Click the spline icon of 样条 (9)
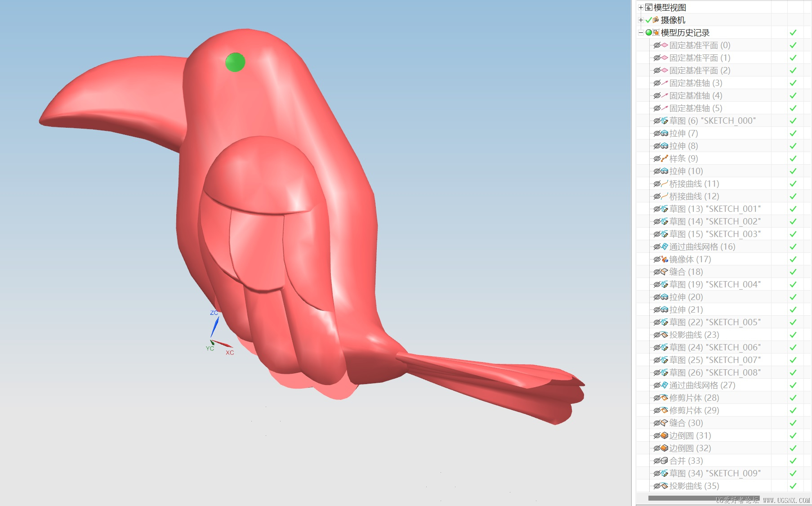Screen dimensions: 812x506 point(665,159)
